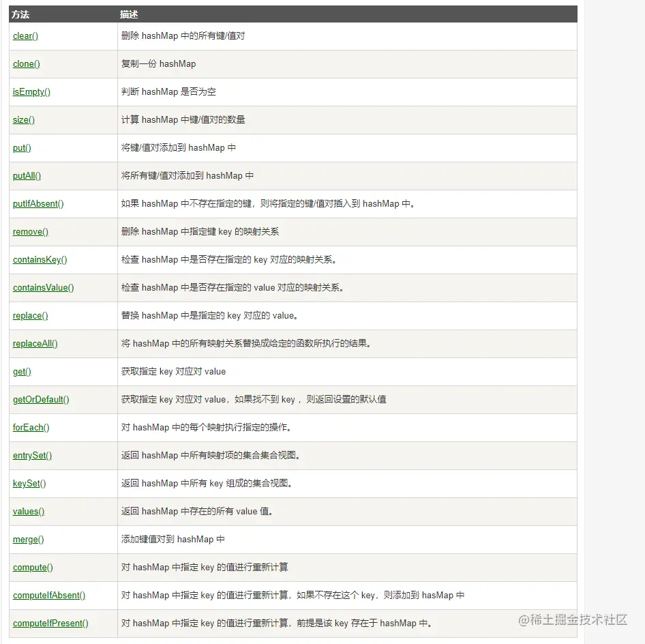This screenshot has height=644, width=645.
Task: Click the text '计算 hashMap 中键/值对的数量'
Action: (x=183, y=120)
